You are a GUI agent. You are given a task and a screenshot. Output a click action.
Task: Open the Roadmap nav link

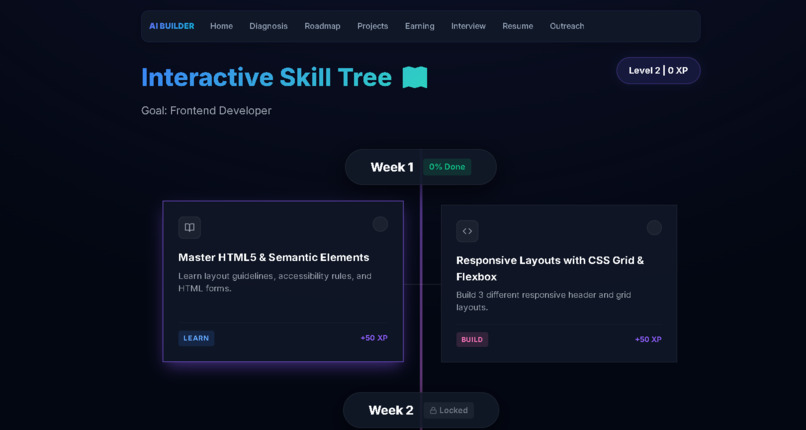click(322, 26)
